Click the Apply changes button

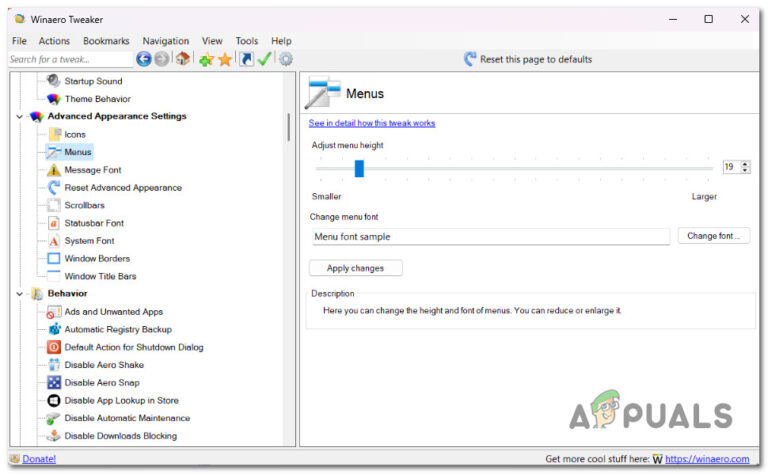356,268
